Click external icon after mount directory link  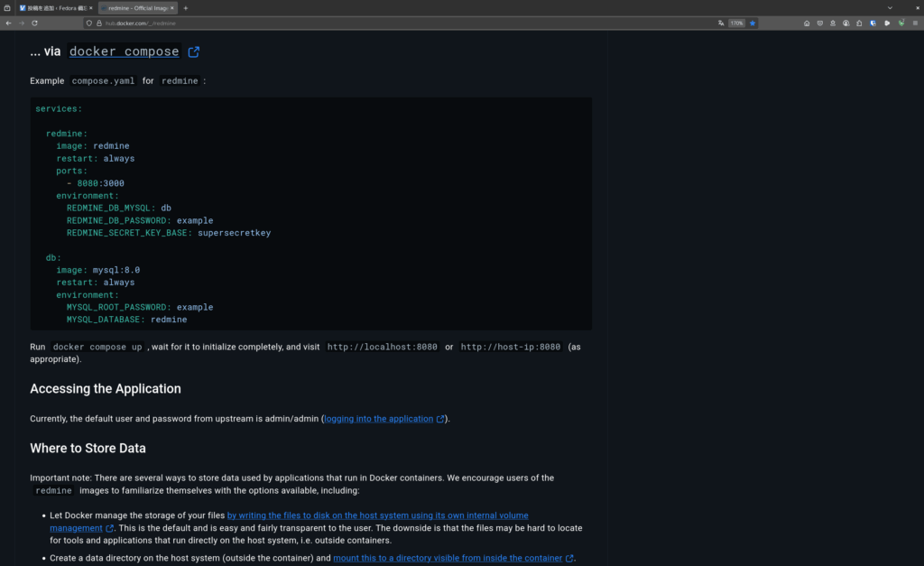pyautogui.click(x=569, y=558)
